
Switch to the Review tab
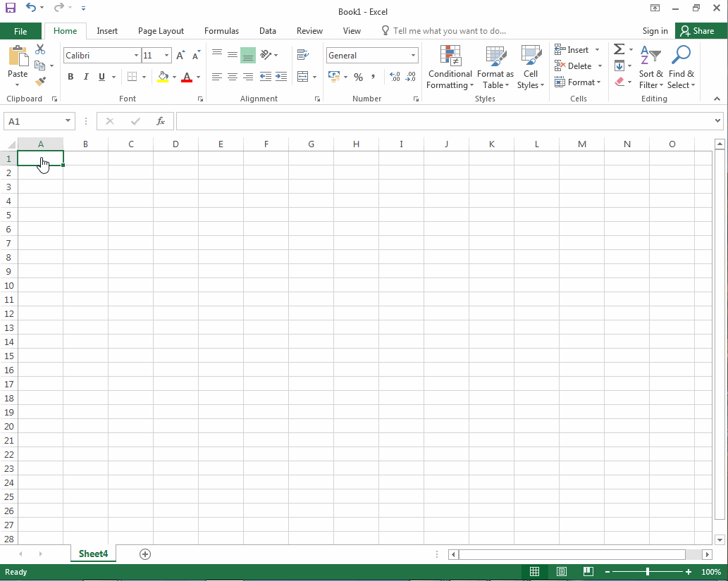click(x=309, y=31)
